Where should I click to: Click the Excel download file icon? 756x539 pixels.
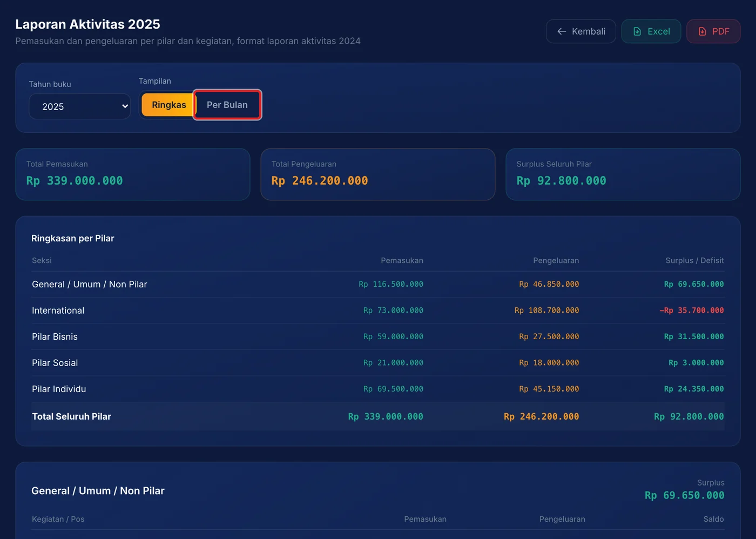(637, 31)
